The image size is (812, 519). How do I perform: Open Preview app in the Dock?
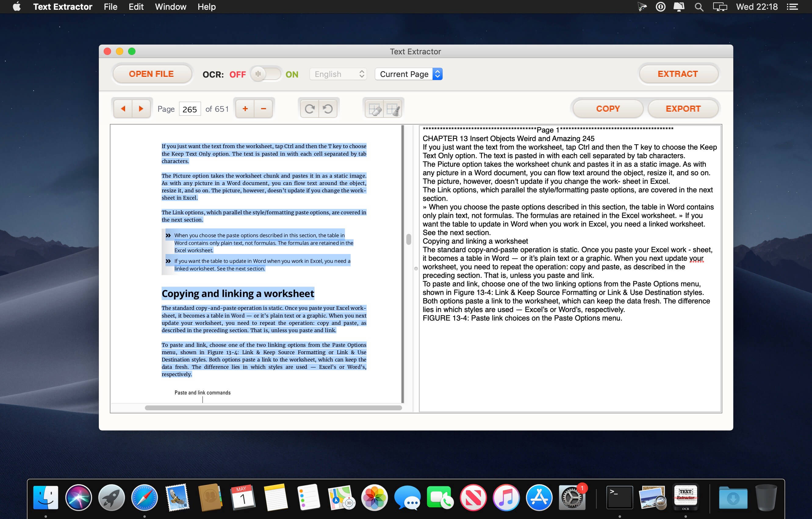pos(652,497)
